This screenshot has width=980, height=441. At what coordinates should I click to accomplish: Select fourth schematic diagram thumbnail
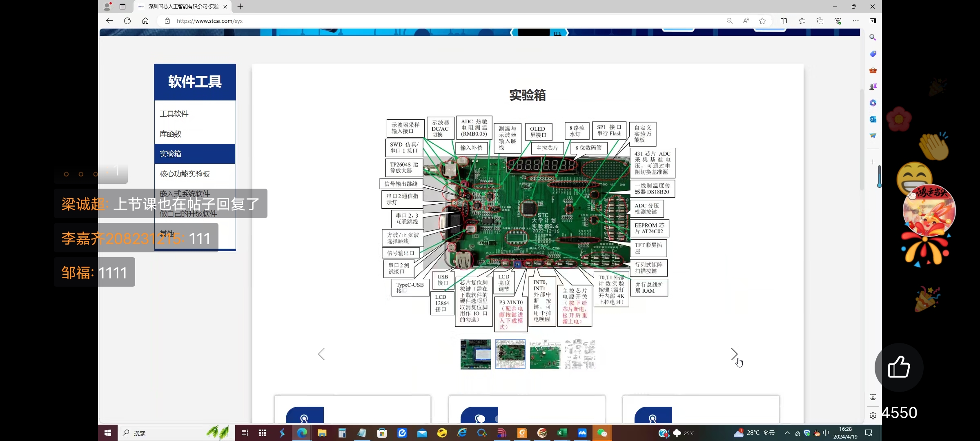tap(580, 354)
